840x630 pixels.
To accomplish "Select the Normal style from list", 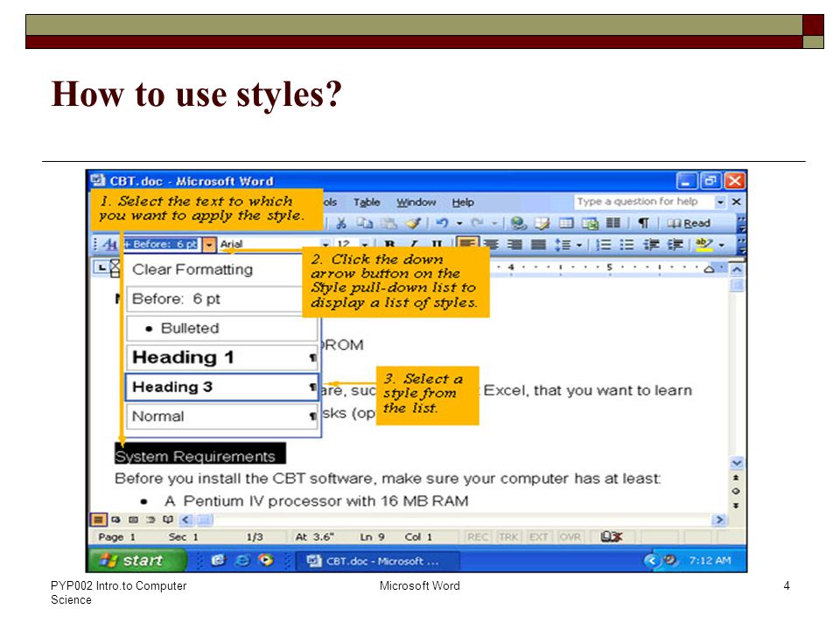I will click(x=221, y=416).
